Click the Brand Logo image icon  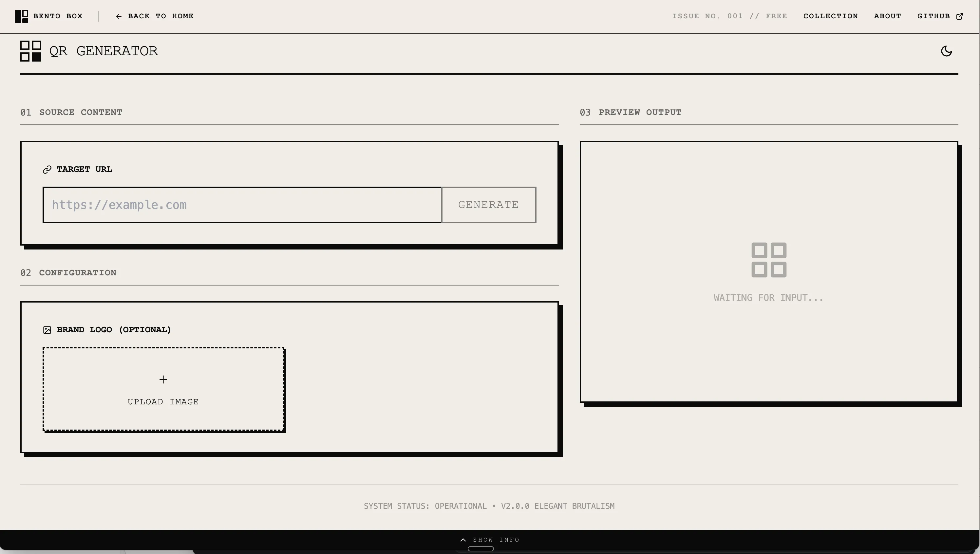[x=47, y=330]
